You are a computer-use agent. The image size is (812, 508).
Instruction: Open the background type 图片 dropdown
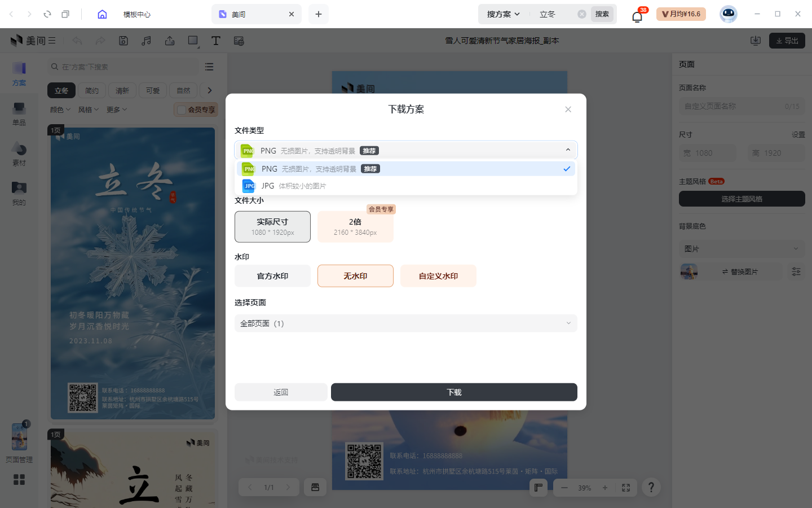[742, 249]
